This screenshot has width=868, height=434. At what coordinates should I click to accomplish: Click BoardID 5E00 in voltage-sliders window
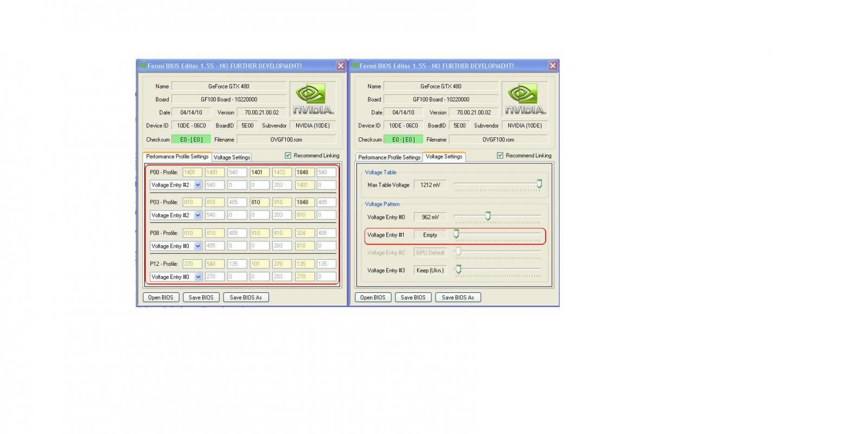459,125
